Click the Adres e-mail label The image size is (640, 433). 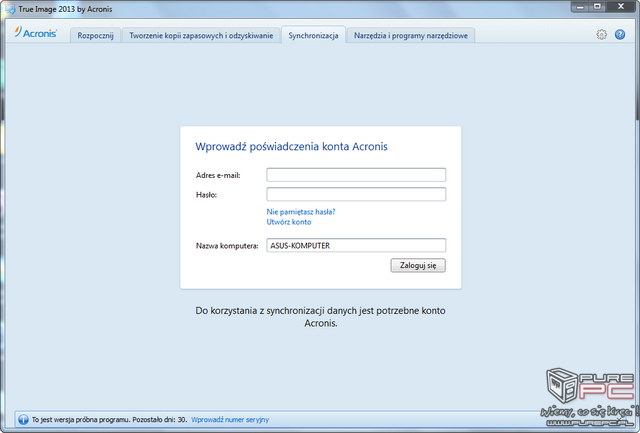[x=218, y=175]
